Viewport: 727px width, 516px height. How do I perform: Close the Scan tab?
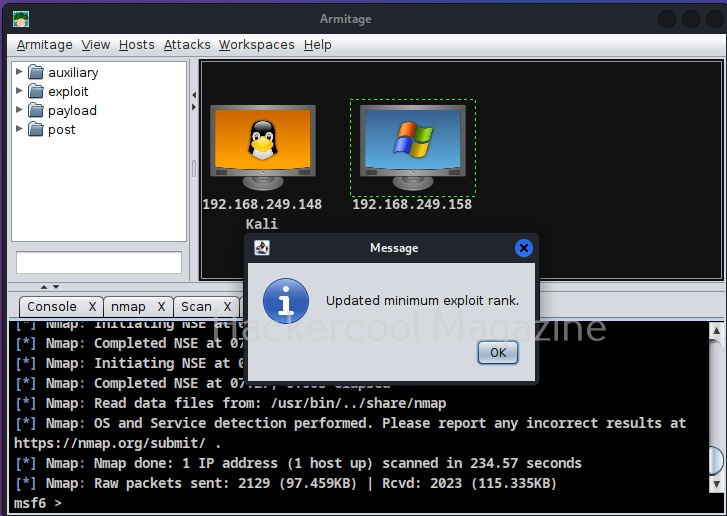[227, 306]
